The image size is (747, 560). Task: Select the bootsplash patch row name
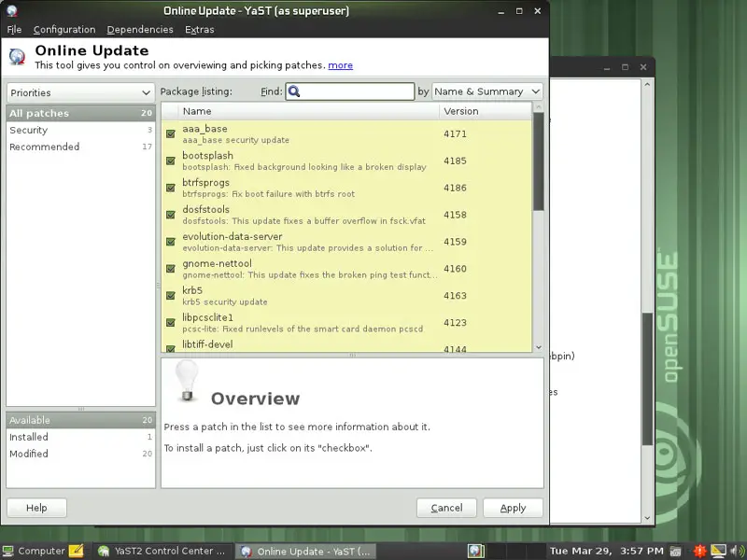pos(207,156)
